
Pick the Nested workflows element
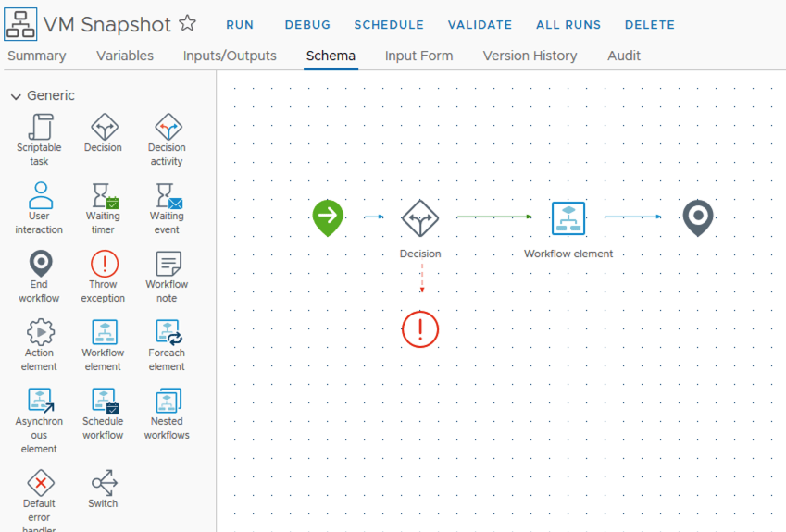pyautogui.click(x=167, y=402)
